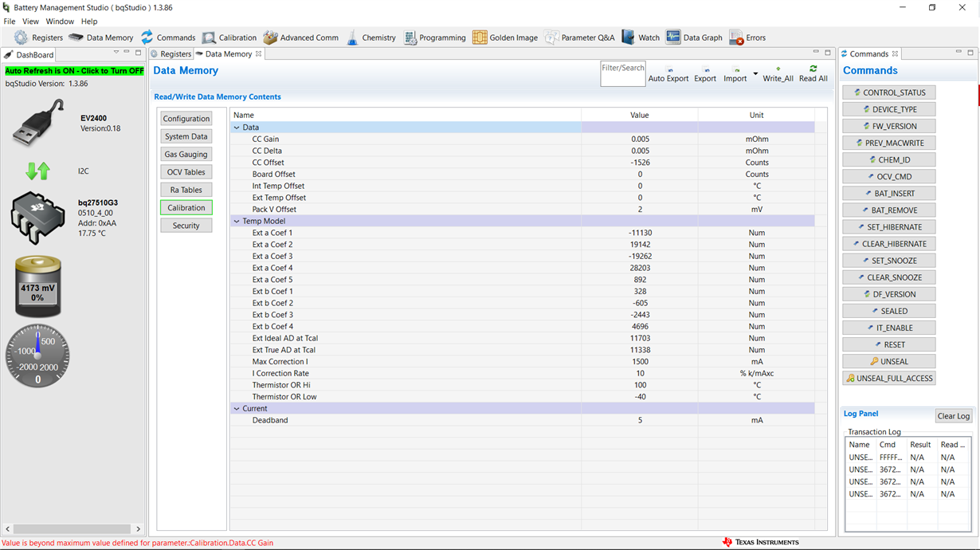
Task: Open the Help menu
Action: coord(89,22)
